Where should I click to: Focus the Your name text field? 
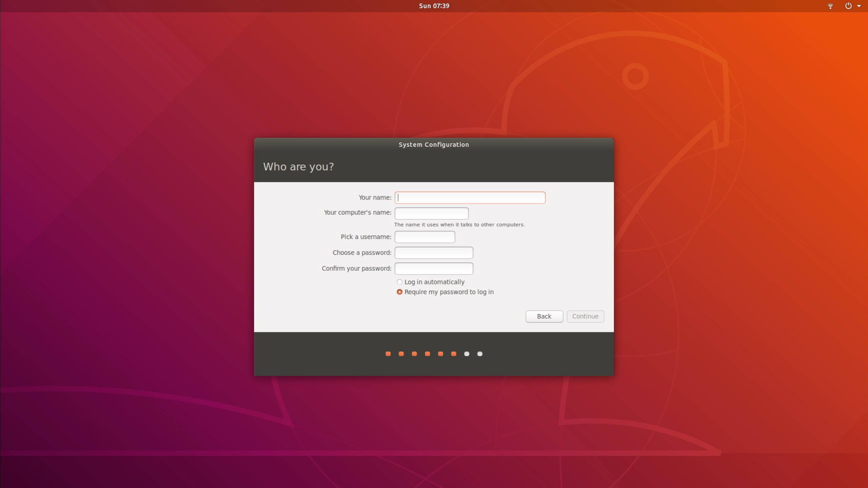click(x=470, y=198)
